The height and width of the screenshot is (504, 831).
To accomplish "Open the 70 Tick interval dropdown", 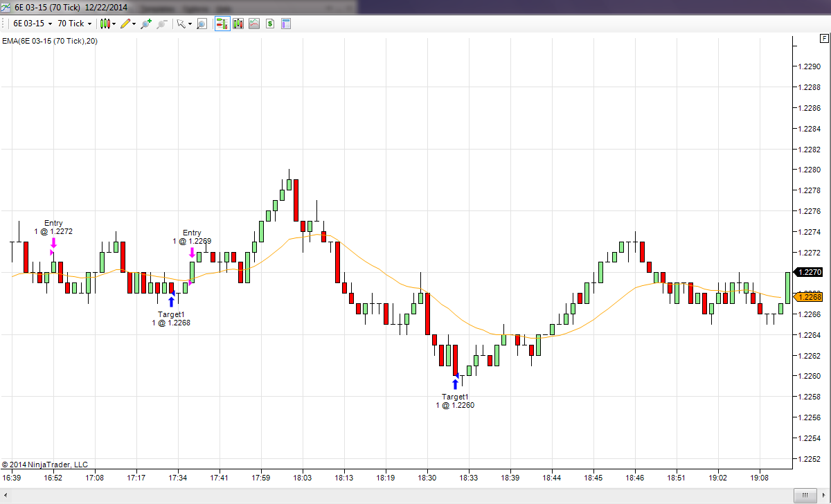I will [74, 24].
